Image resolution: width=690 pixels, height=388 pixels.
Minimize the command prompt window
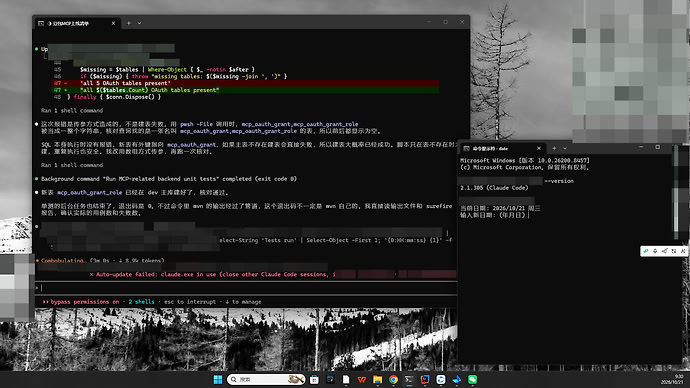[x=641, y=147]
